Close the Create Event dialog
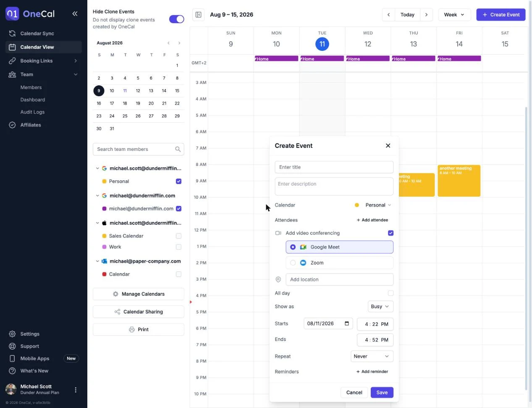532x408 pixels. 388,145
